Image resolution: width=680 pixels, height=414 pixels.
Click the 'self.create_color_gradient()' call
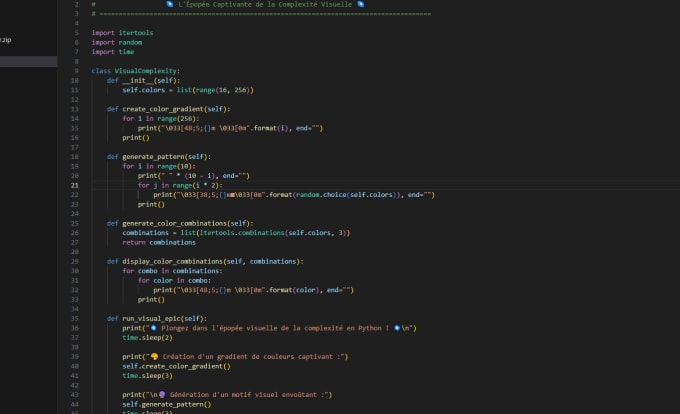[176, 366]
